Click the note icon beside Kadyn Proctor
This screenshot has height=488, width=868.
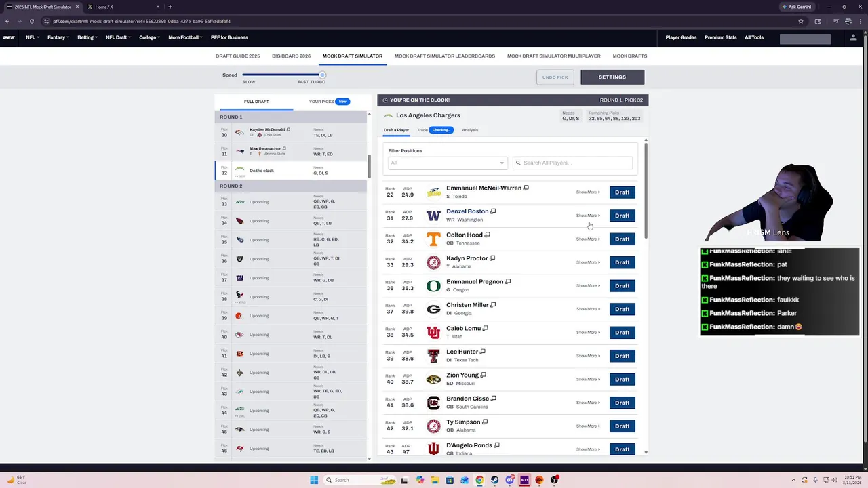[492, 258]
